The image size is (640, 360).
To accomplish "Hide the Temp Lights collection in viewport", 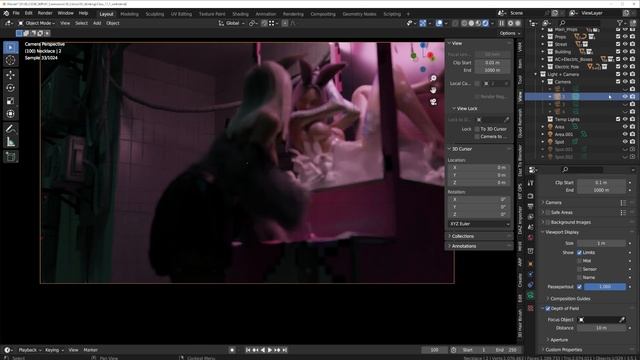I will coord(625,119).
